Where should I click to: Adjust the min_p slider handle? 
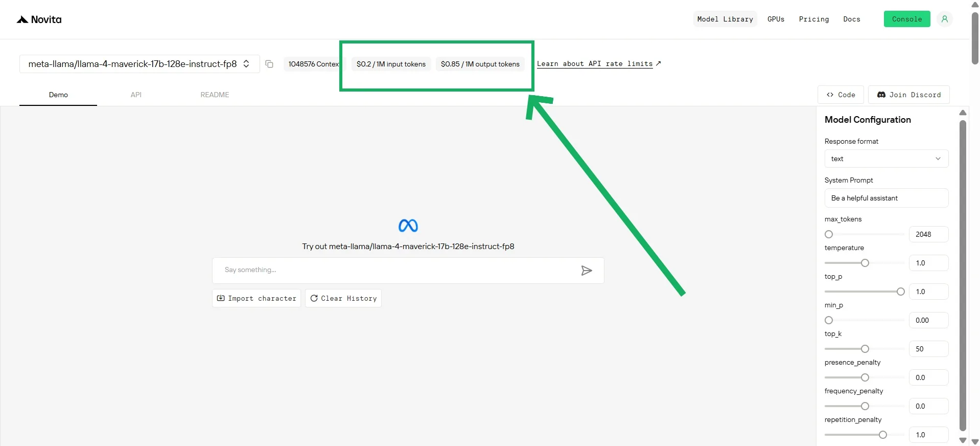coord(829,320)
